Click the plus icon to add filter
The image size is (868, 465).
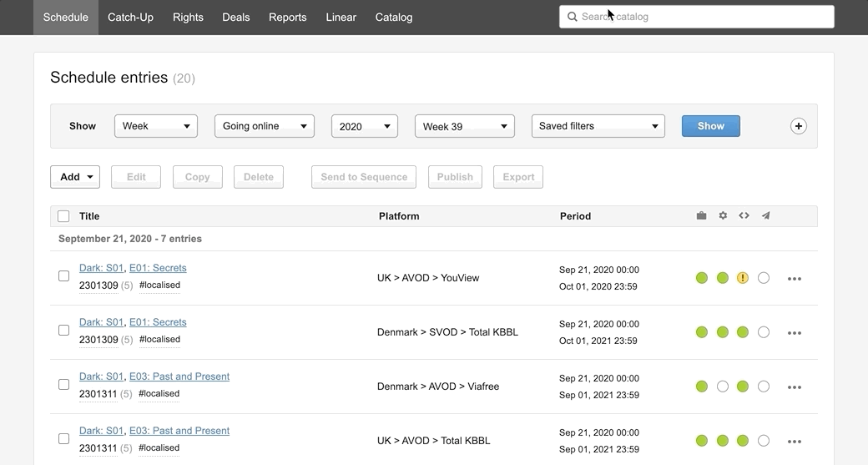pos(799,126)
